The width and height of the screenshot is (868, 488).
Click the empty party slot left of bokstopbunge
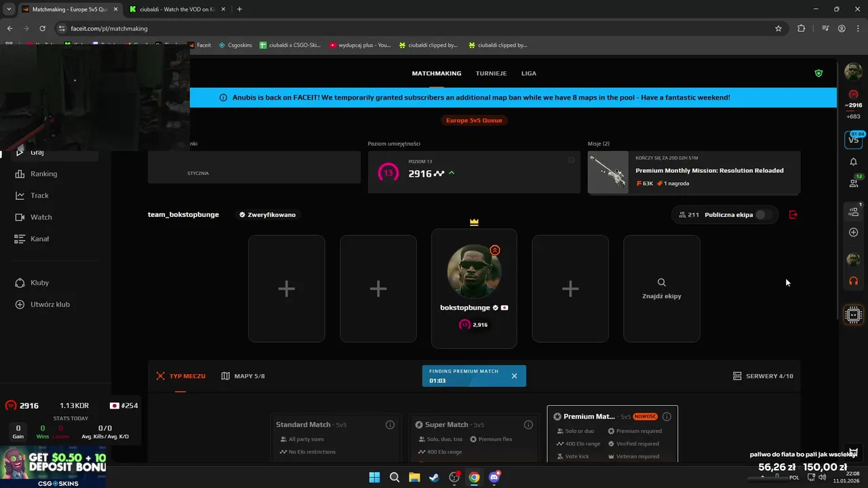(x=378, y=289)
